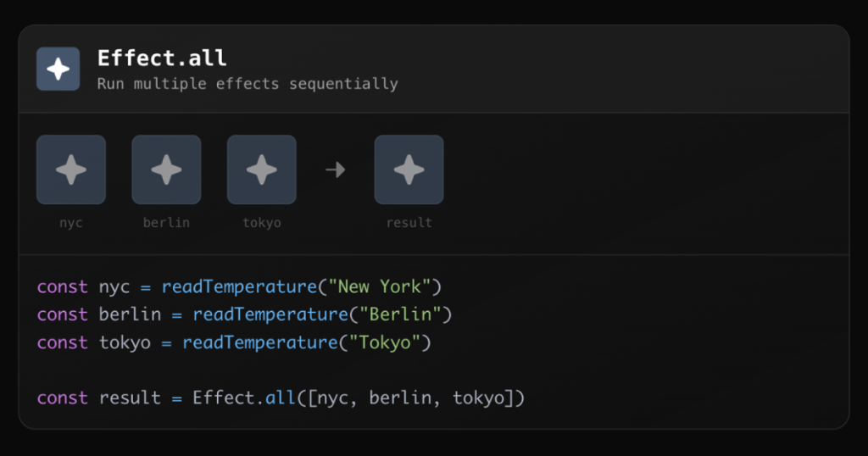Click the const keyword on the result line
The height and width of the screenshot is (456, 868).
pyautogui.click(x=62, y=398)
